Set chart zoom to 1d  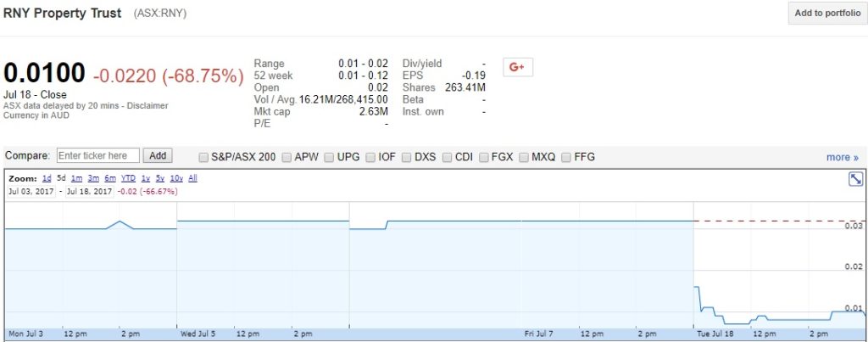coord(47,178)
